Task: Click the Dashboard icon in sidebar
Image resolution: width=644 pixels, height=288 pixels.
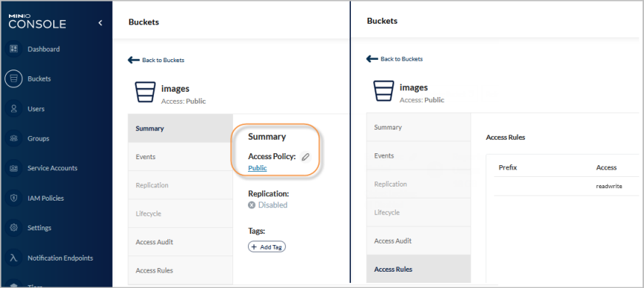Action: tap(13, 49)
